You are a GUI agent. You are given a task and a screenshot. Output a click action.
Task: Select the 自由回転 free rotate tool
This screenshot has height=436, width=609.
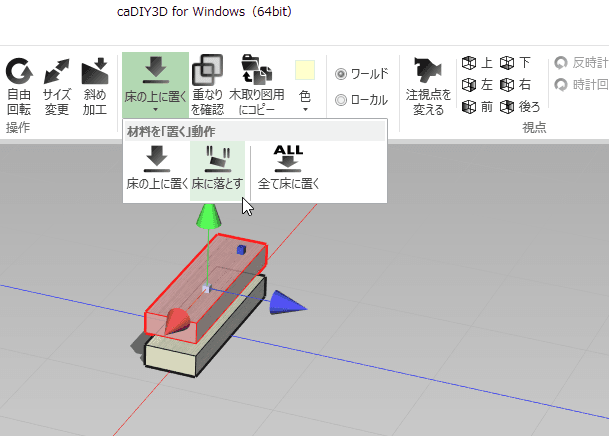[x=19, y=86]
